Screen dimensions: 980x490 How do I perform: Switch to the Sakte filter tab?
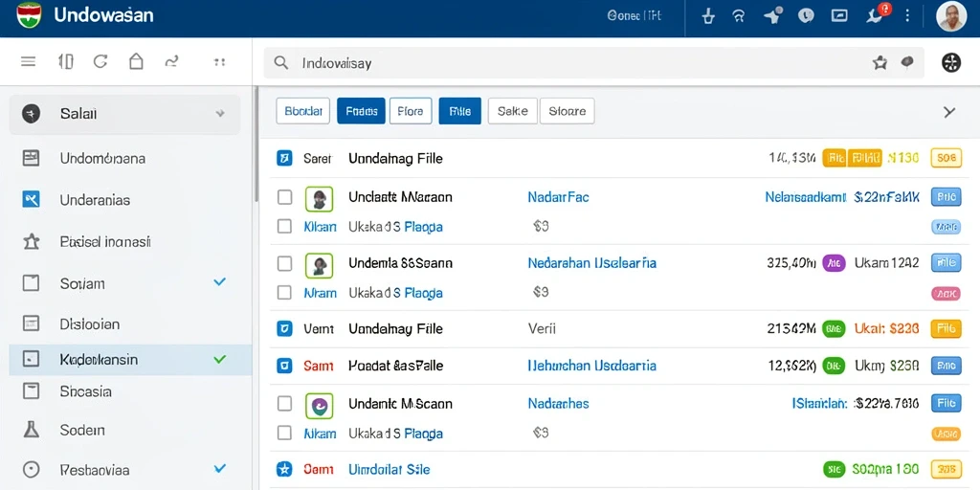click(x=513, y=111)
